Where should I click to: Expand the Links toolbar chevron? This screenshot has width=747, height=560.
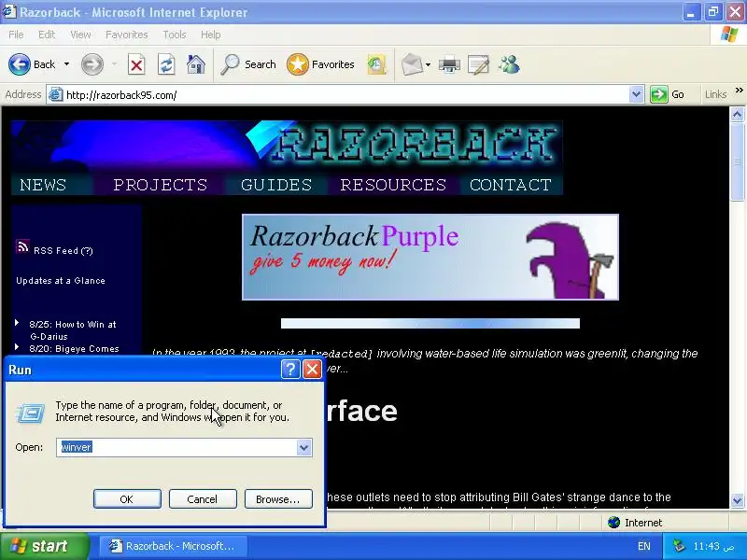point(739,90)
